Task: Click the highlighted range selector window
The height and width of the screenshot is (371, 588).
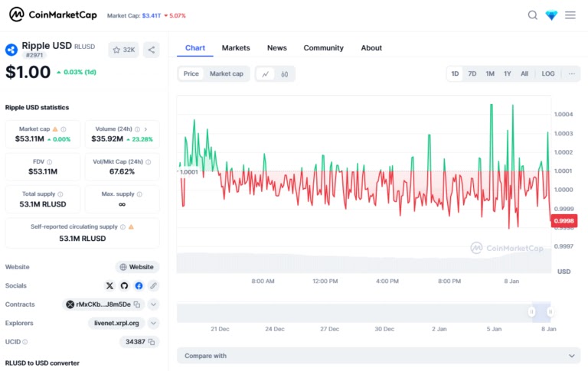Action: click(541, 312)
